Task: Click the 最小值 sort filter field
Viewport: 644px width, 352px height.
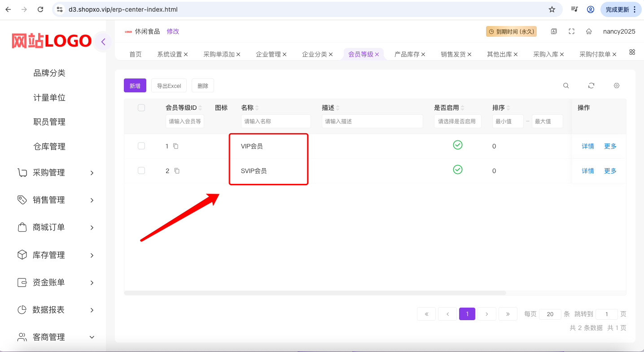Action: [508, 122]
